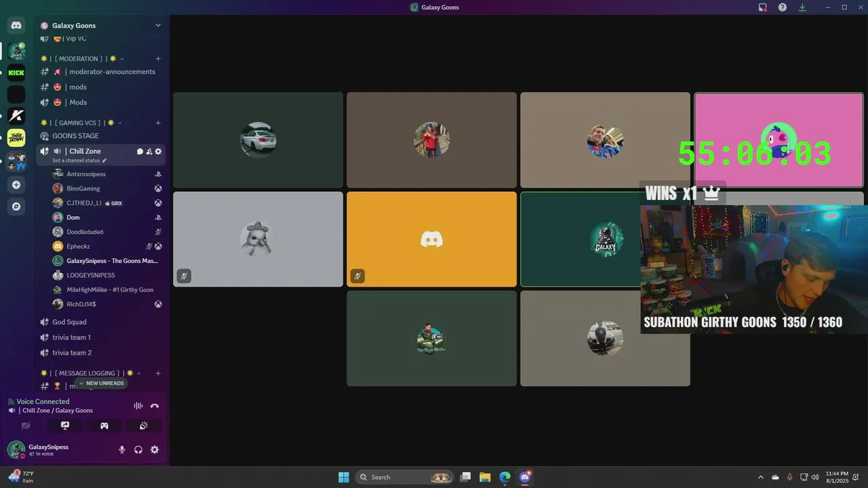Open the KICK server icon
Viewport: 868px width, 488px height.
tap(16, 73)
